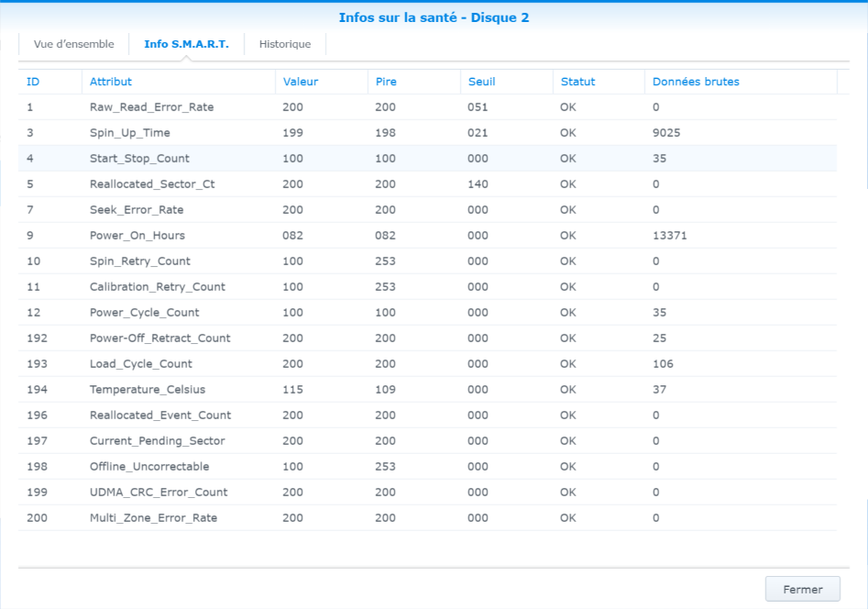Click raw data value 9025
The width and height of the screenshot is (868, 609).
coord(666,133)
